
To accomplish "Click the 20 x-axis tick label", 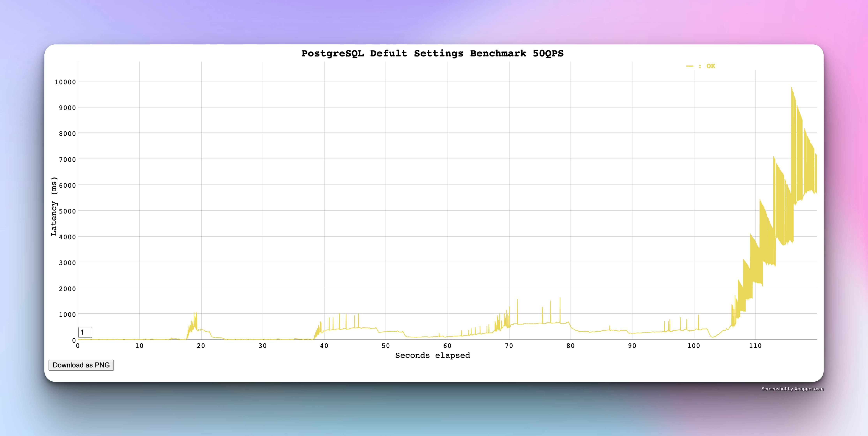I will coord(201,346).
